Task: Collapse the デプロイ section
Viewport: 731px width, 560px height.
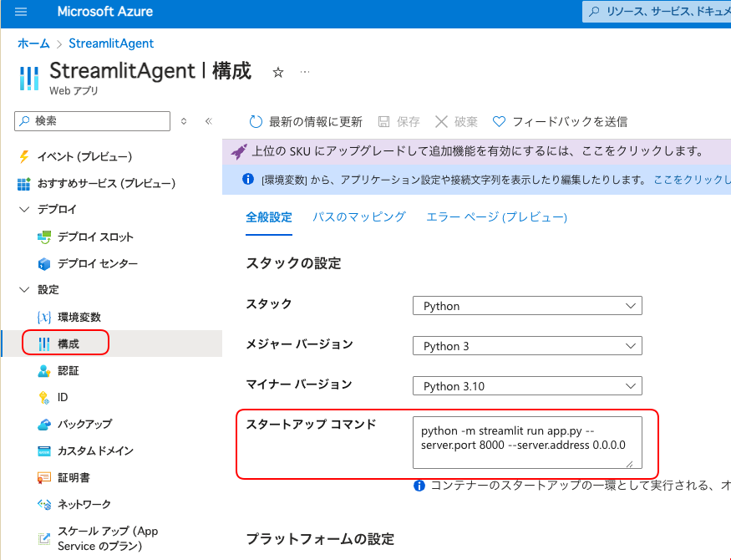Action: [x=24, y=209]
